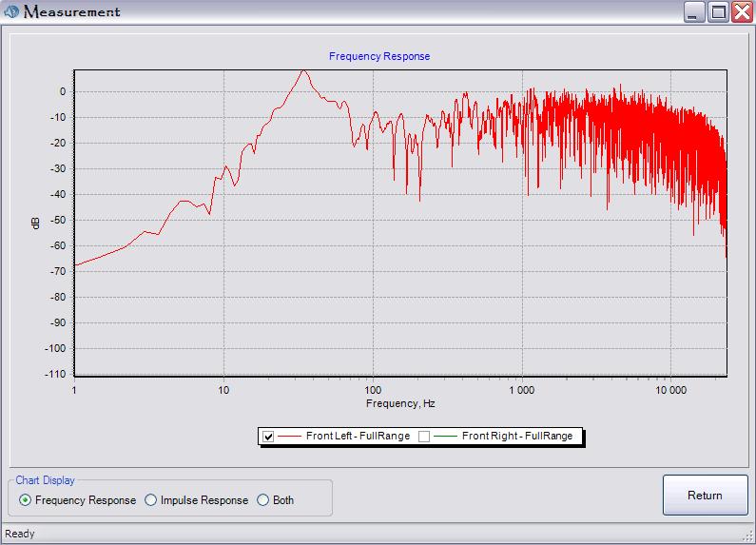The height and width of the screenshot is (545, 756).
Task: Click the Chart Display group label
Action: (46, 480)
